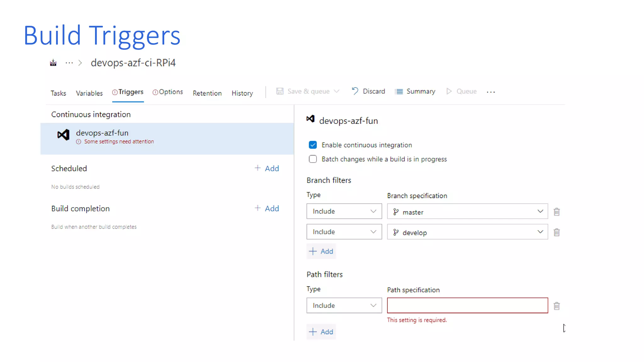Switch to the Variables tab
This screenshot has width=644, height=362.
[x=89, y=93]
